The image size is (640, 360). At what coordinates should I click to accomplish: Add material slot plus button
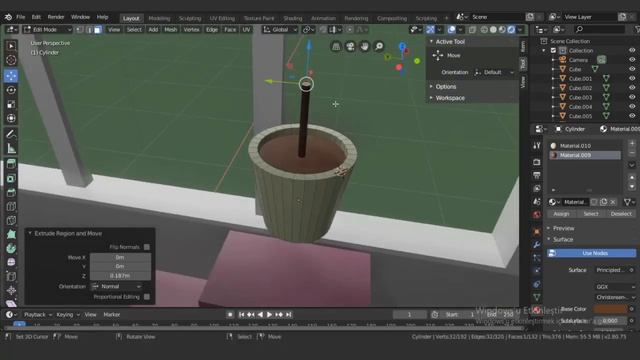[632, 143]
